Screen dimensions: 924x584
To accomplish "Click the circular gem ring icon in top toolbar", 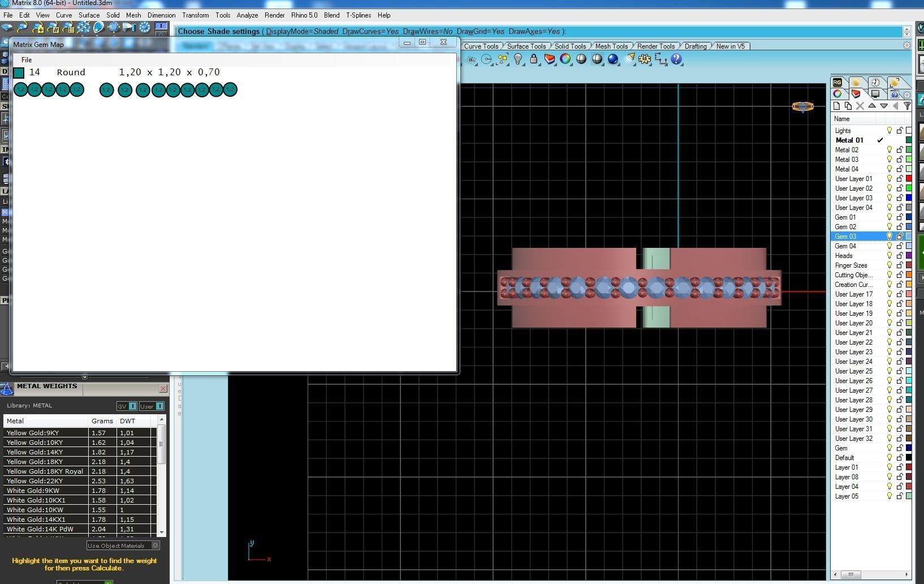I will 144,27.
